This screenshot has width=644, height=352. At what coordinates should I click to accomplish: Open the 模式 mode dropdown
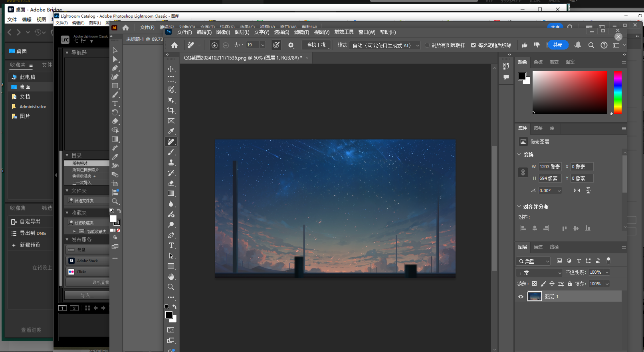click(385, 46)
